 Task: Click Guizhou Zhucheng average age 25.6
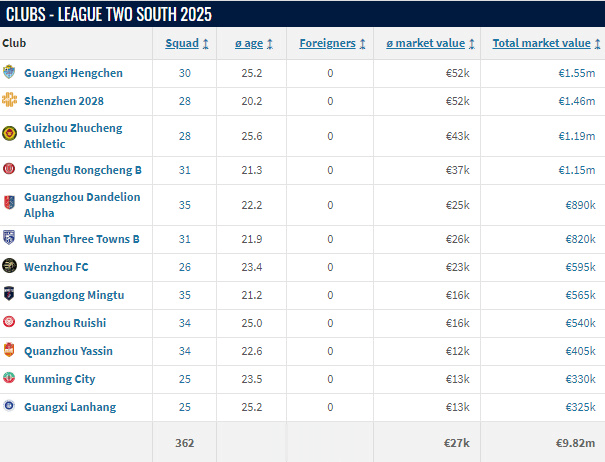coord(252,136)
